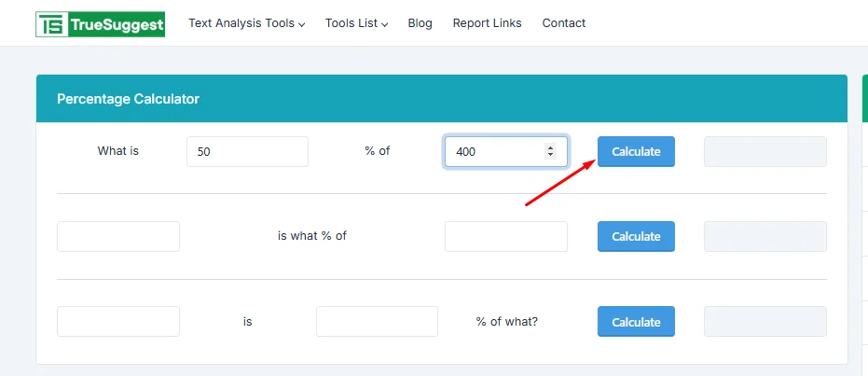868x376 pixels.
Task: Click the input before "% of what?"
Action: coord(377,322)
